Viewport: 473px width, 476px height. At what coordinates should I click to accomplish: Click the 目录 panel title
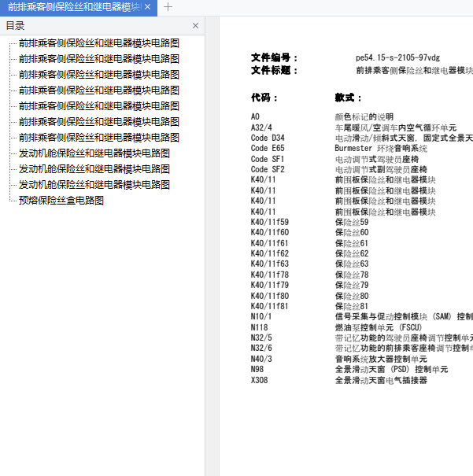[x=15, y=26]
